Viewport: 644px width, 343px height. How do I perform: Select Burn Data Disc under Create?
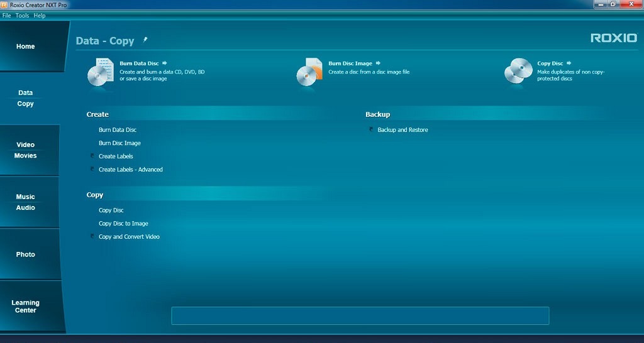point(118,129)
